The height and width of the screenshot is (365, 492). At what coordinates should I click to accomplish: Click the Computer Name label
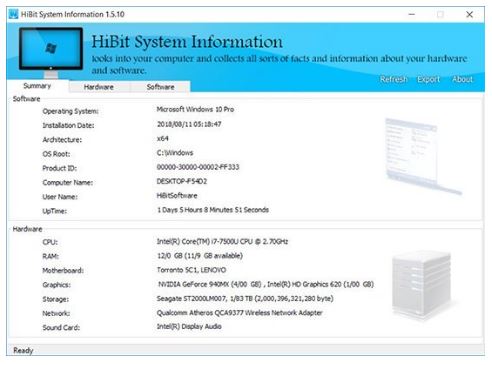pos(68,183)
